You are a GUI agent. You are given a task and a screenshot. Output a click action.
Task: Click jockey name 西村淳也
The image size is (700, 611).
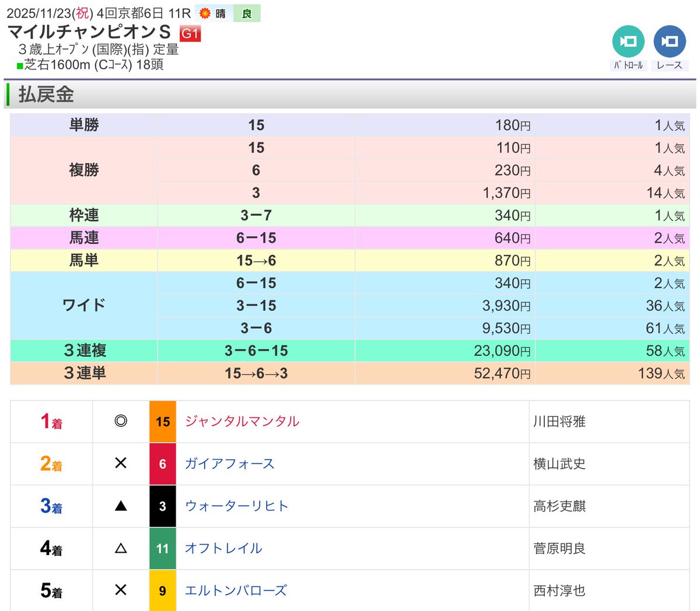[x=559, y=591]
